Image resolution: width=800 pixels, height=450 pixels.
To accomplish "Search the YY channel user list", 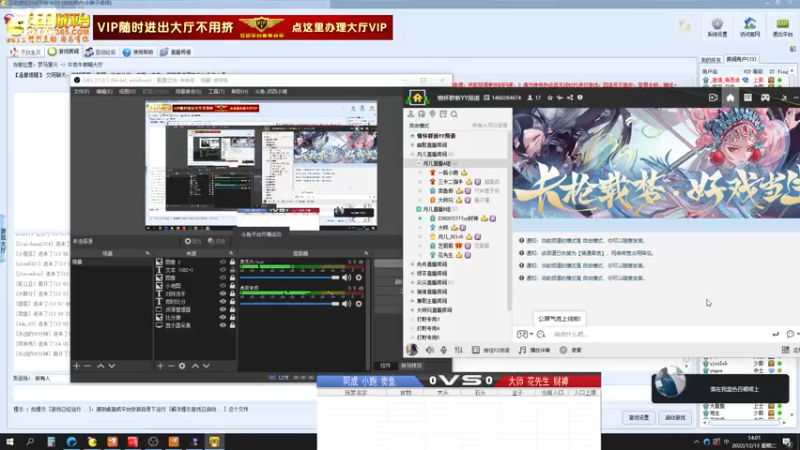I will 454,114.
